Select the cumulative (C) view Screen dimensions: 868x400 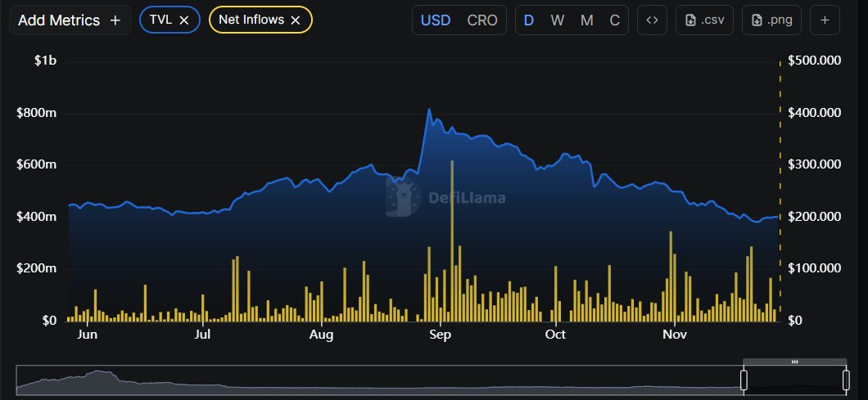pos(614,20)
